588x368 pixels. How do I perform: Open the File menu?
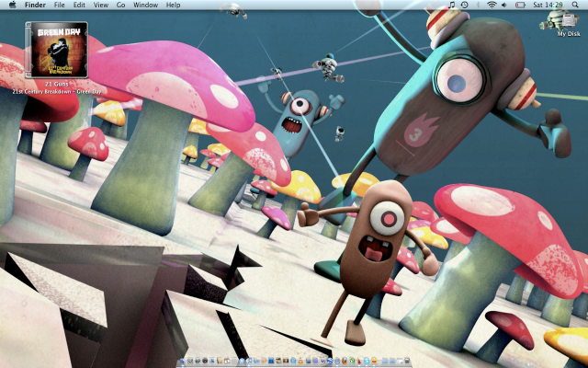[59, 5]
